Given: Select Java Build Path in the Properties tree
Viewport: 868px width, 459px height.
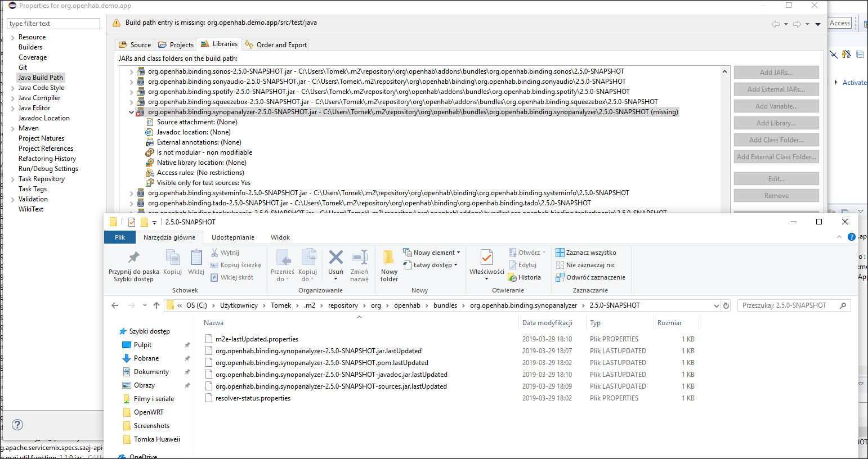Looking at the screenshot, I should tap(41, 78).
